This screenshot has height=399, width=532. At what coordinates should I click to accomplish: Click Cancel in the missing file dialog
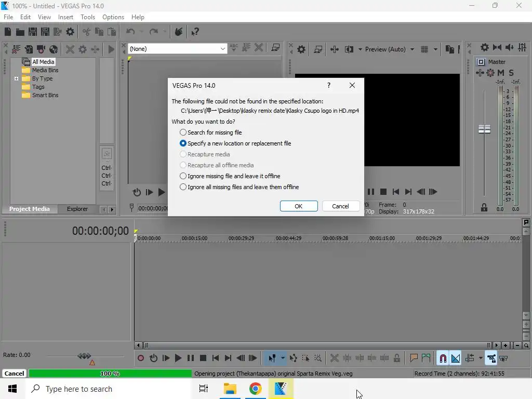(x=340, y=206)
